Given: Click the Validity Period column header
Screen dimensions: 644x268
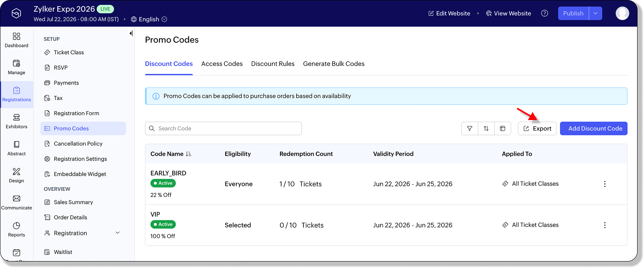Looking at the screenshot, I should tap(393, 154).
